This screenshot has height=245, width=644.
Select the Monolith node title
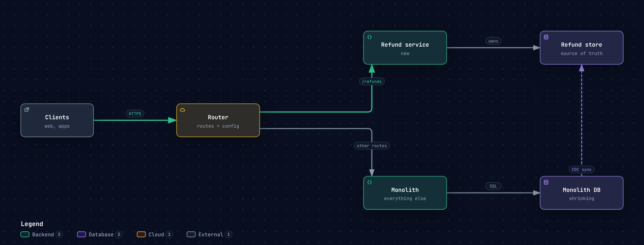tap(405, 190)
